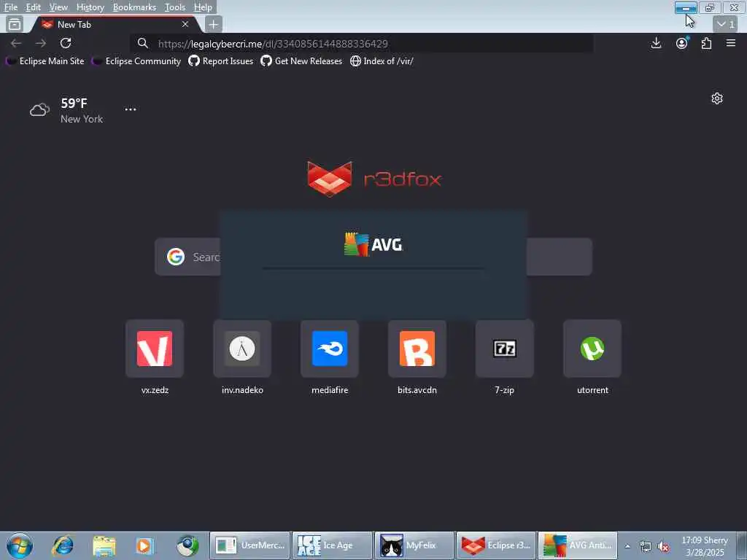747x560 pixels.
Task: Open the Extensions puzzle icon
Action: point(706,43)
